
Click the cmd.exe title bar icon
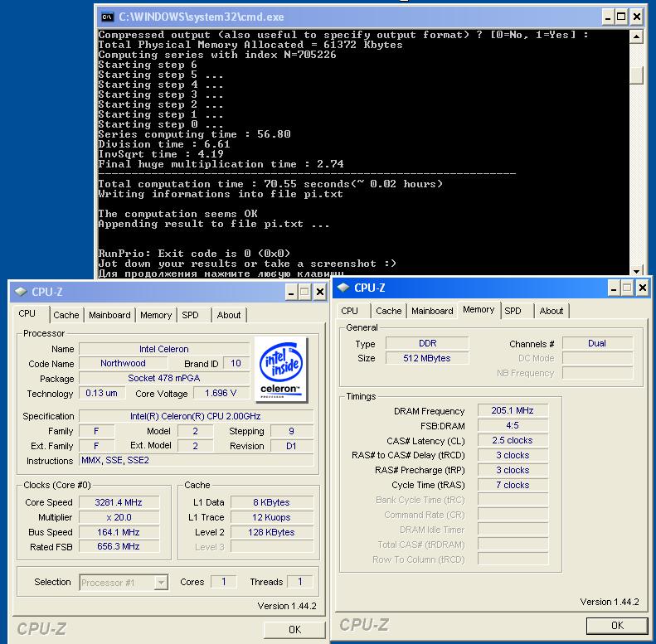(107, 17)
